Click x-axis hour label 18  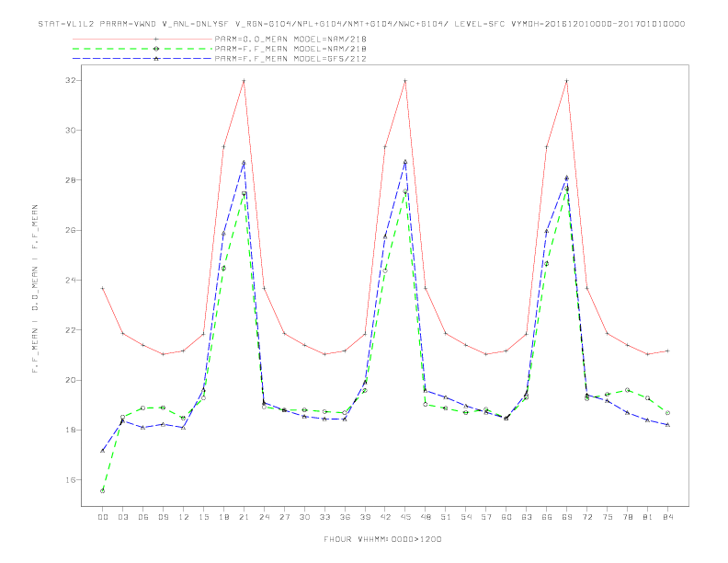[223, 517]
